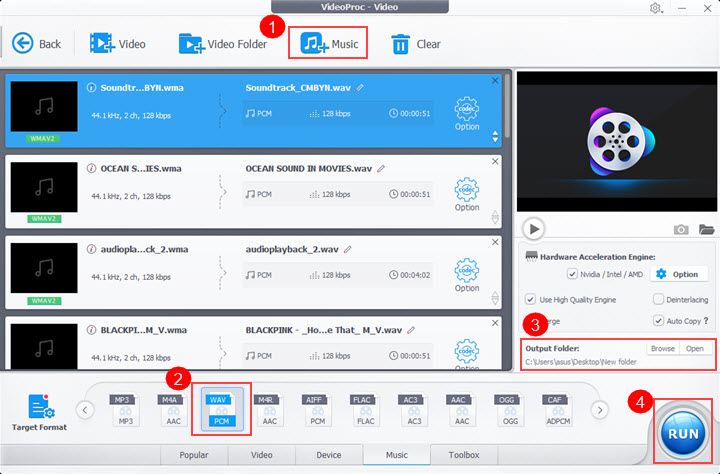720x474 pixels.
Task: Show info for OCEAN S...IES.wma
Action: (x=91, y=168)
